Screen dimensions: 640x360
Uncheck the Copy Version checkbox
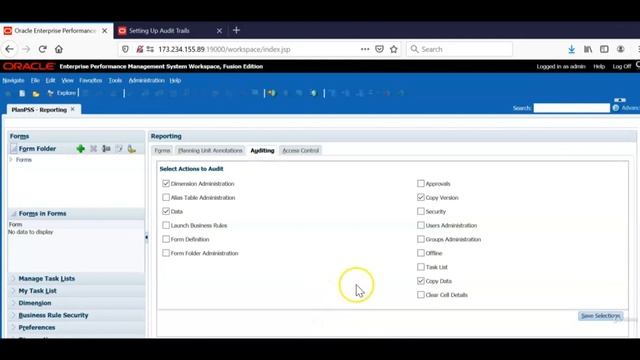(x=421, y=198)
